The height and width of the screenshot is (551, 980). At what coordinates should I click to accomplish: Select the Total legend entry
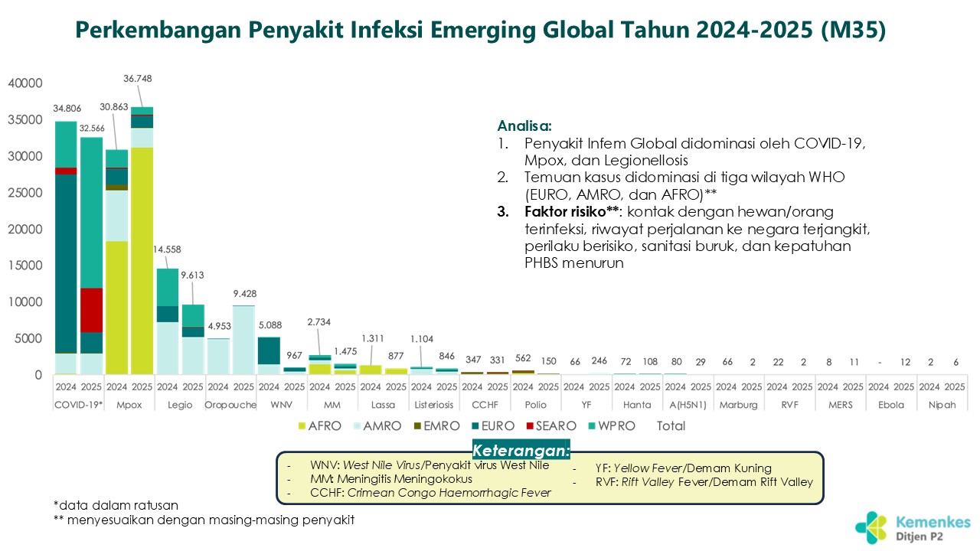coord(671,426)
